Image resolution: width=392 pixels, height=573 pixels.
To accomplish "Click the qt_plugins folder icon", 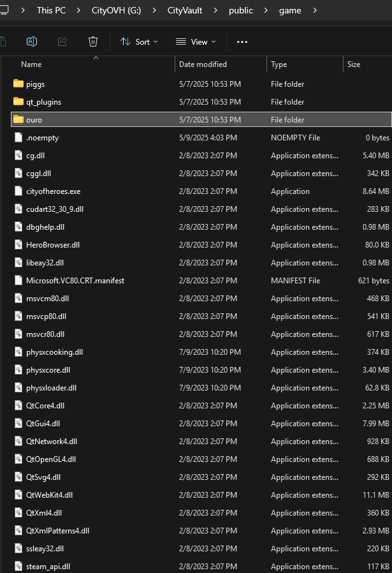I will pyautogui.click(x=18, y=102).
